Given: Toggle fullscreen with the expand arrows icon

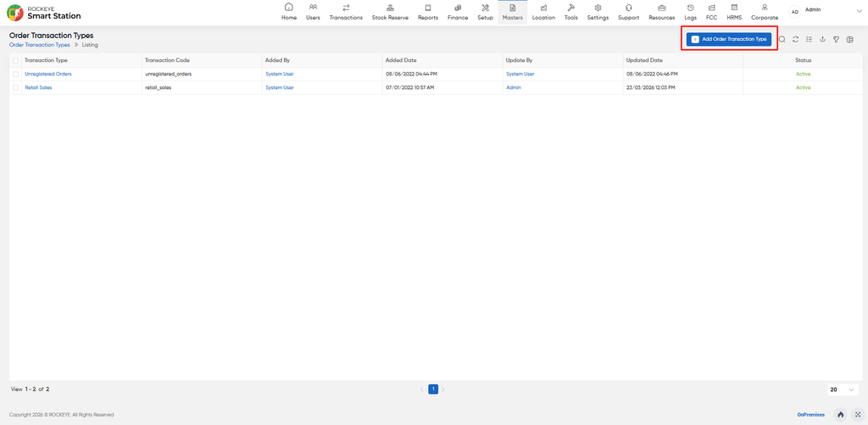Looking at the screenshot, I should coord(858,415).
